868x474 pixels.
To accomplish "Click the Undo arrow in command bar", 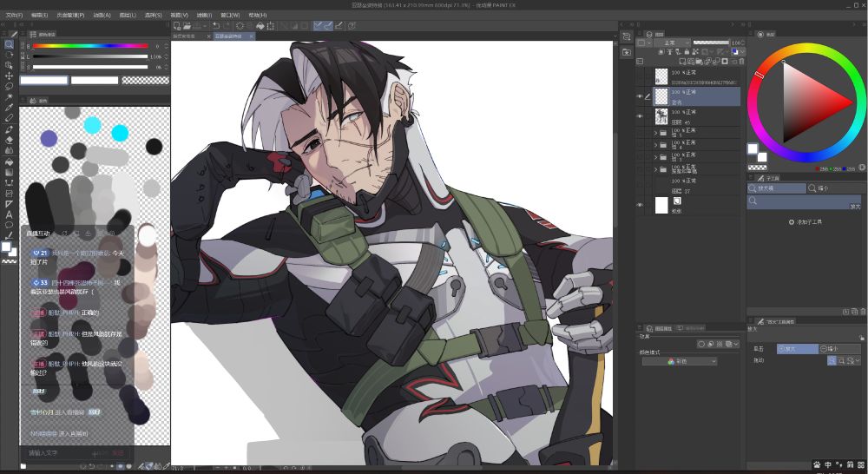I will pos(216,25).
